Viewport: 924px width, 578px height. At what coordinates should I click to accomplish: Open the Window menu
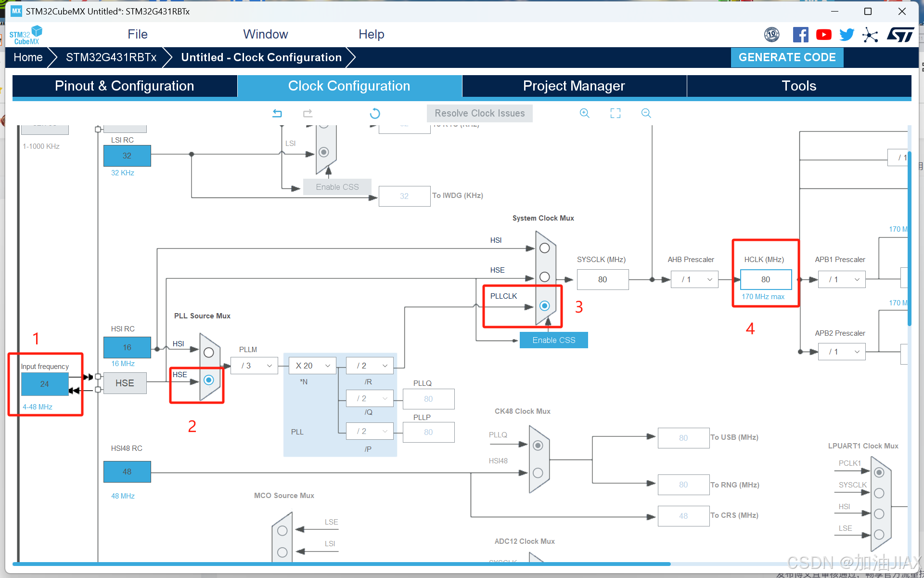tap(266, 34)
